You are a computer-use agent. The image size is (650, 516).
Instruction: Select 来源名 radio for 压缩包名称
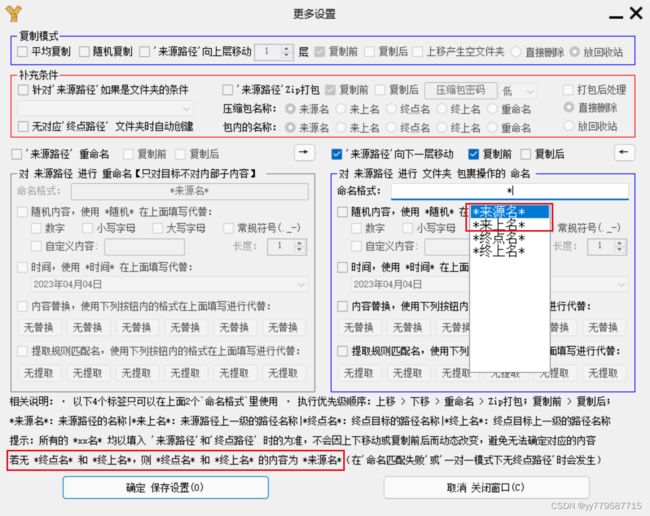(290, 109)
